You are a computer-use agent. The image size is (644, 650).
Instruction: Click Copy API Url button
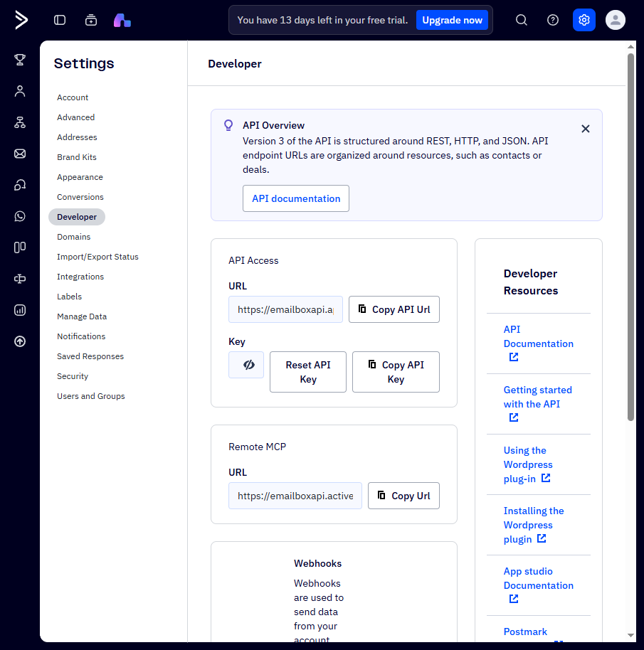[394, 309]
